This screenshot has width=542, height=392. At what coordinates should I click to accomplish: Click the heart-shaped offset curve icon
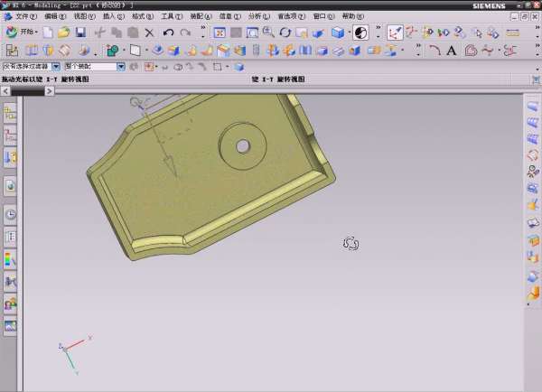click(471, 51)
